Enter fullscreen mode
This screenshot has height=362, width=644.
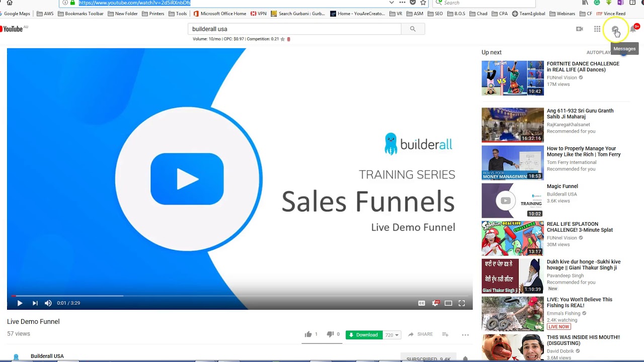(x=461, y=303)
